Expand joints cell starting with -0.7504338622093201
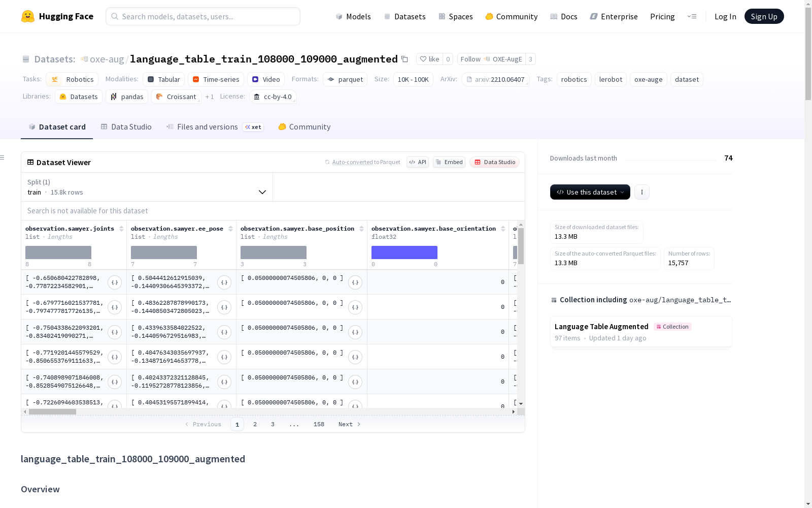The height and width of the screenshot is (508, 812). tap(115, 332)
